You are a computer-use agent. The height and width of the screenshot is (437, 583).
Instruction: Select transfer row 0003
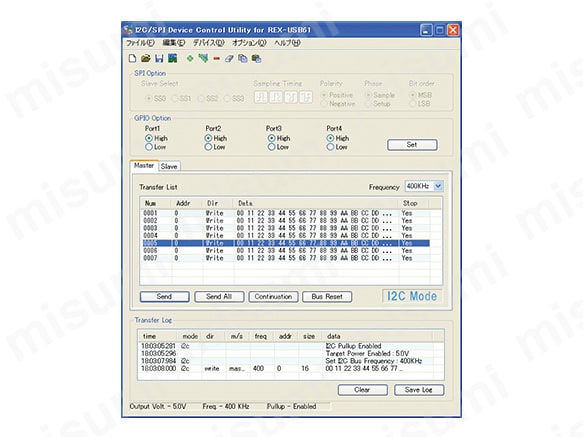pyautogui.click(x=286, y=228)
